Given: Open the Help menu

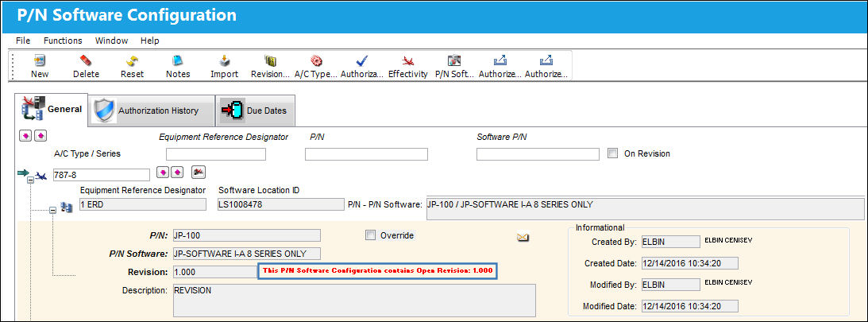Looking at the screenshot, I should pos(149,41).
